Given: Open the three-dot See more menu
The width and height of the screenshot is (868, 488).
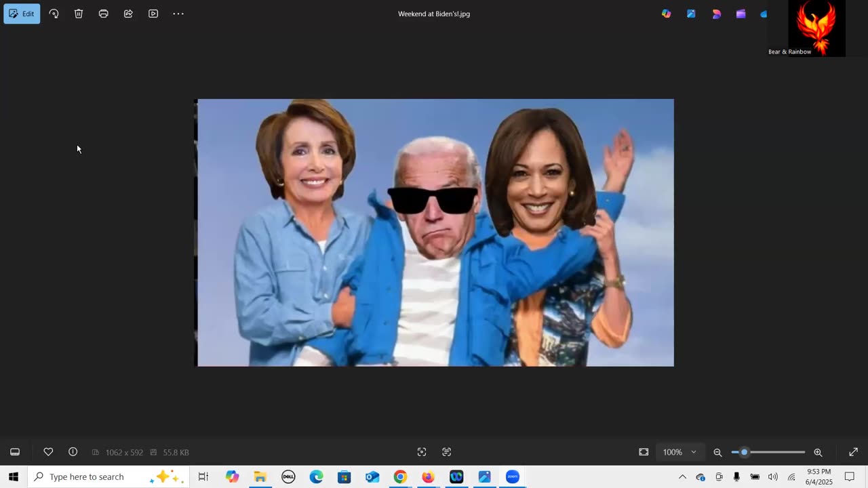Looking at the screenshot, I should point(178,14).
